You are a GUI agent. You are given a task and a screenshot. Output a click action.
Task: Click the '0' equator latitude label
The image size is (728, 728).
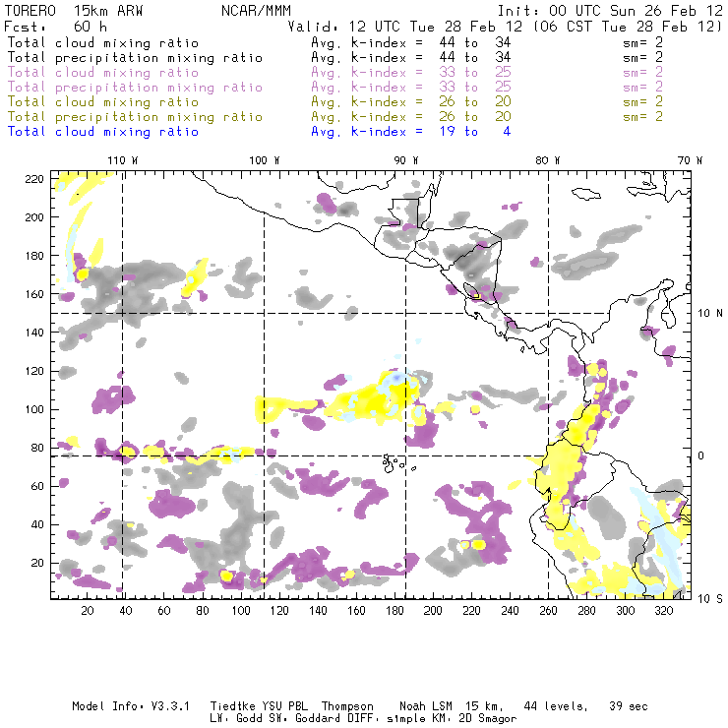(x=701, y=455)
